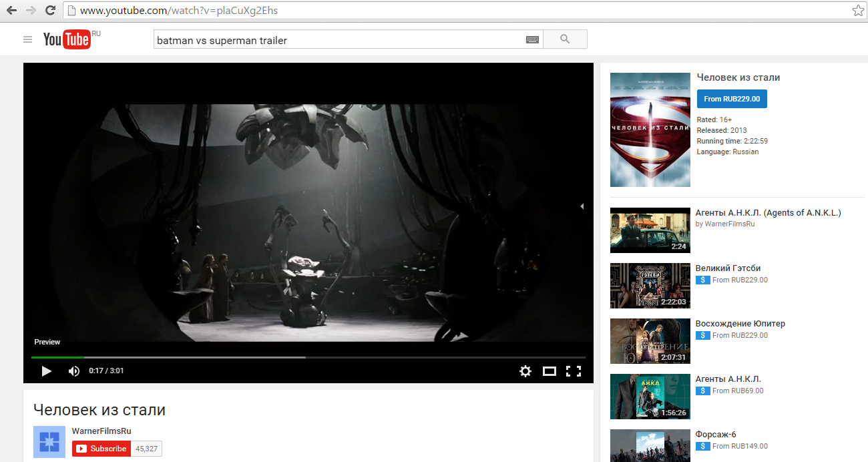
Task: Enter full screen mode
Action: point(574,371)
